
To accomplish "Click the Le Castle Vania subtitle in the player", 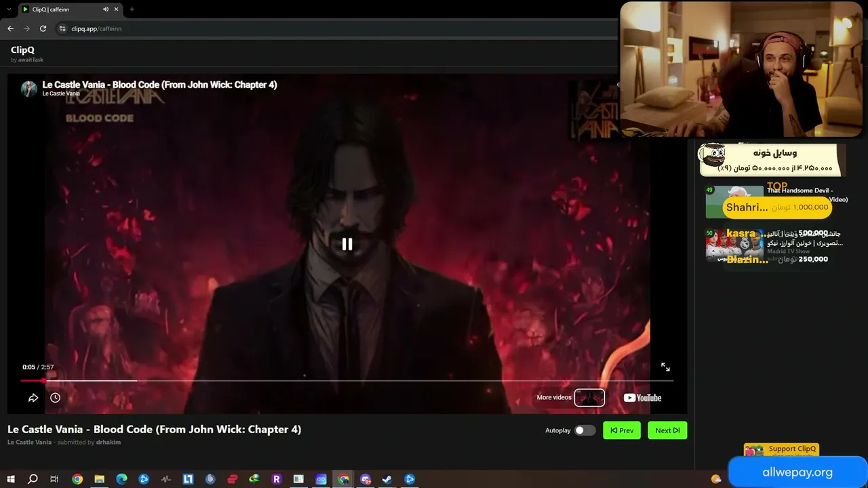I will [61, 94].
